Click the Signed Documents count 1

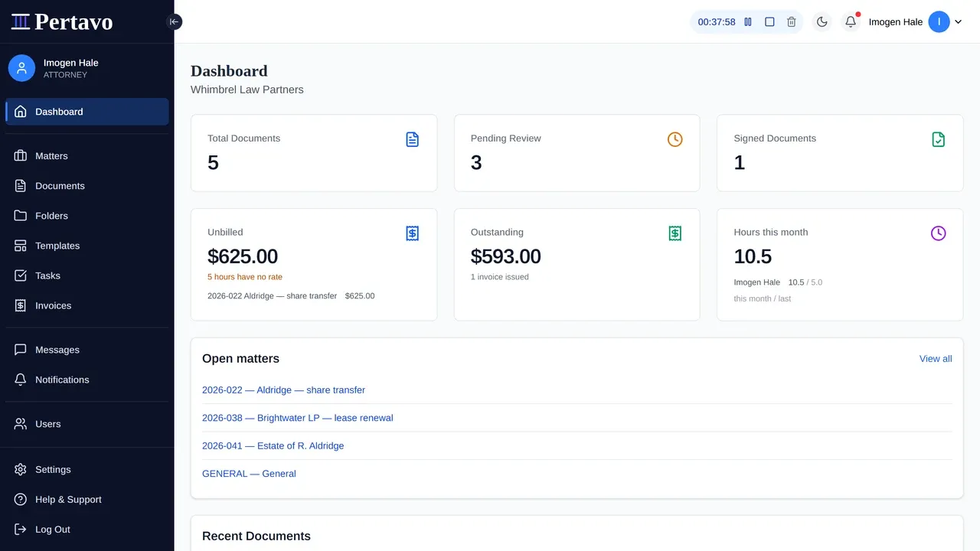click(x=740, y=162)
